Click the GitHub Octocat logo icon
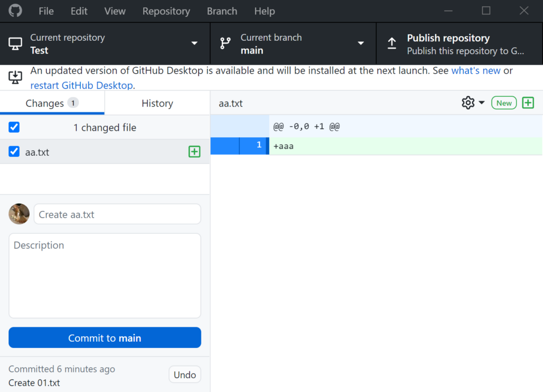Viewport: 543px width, 392px height. pos(15,11)
